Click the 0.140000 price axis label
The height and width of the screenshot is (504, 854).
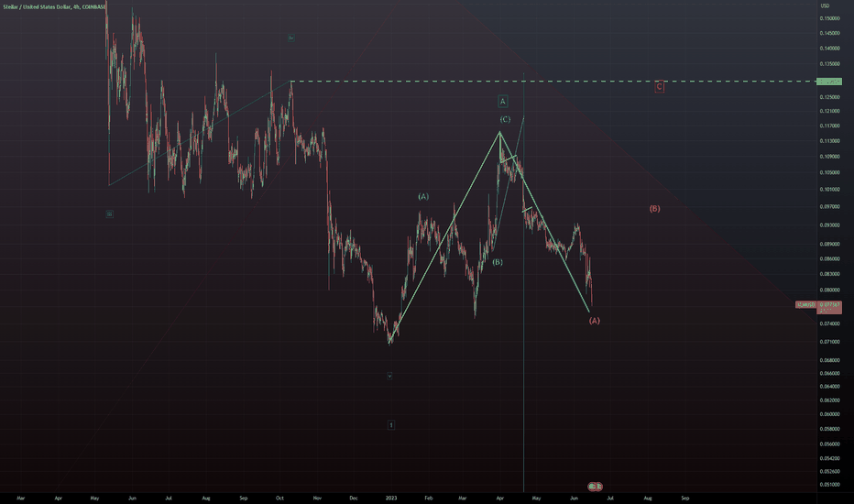click(829, 49)
